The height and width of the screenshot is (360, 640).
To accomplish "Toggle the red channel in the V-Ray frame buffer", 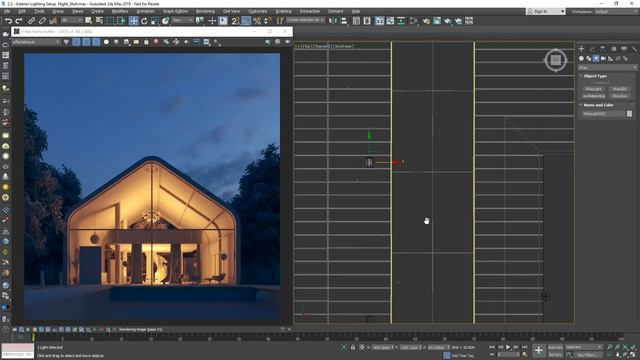I will 76,42.
